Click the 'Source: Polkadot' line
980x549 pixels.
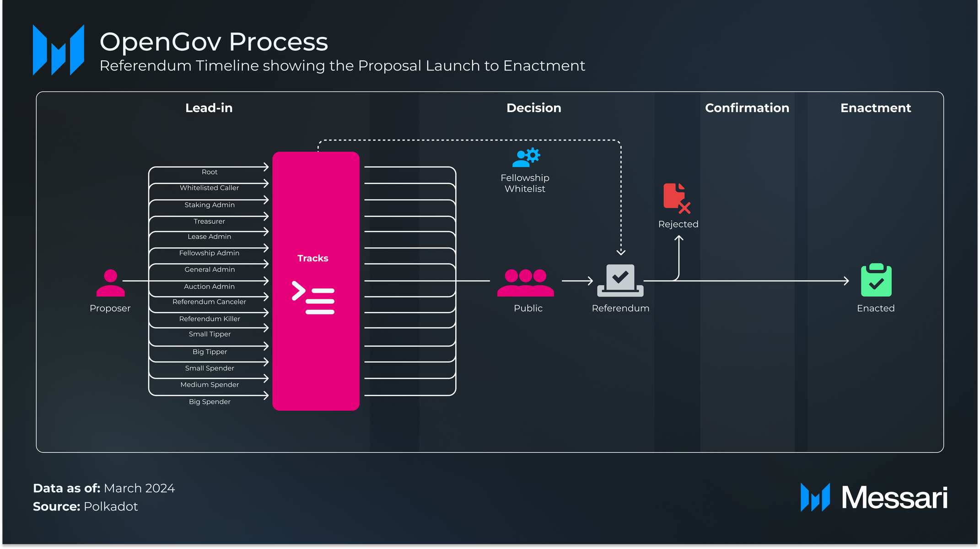[85, 506]
